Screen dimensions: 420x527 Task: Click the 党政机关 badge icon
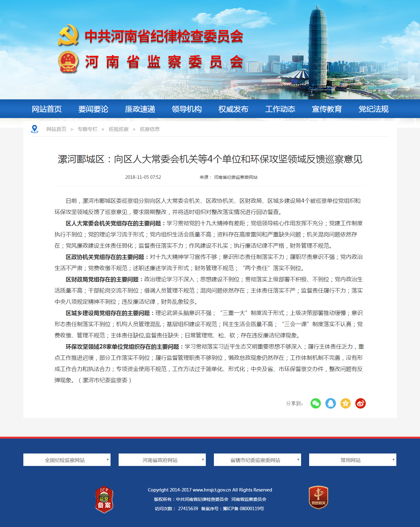pyautogui.click(x=318, y=498)
